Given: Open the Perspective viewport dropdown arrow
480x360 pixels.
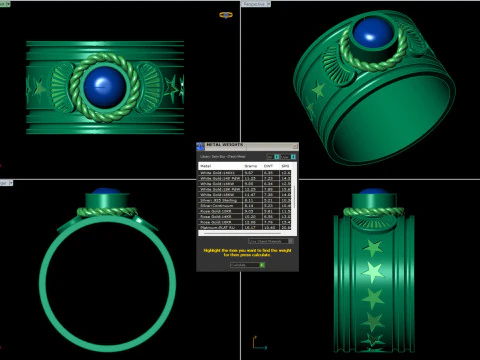Looking at the screenshot, I should 269,4.
